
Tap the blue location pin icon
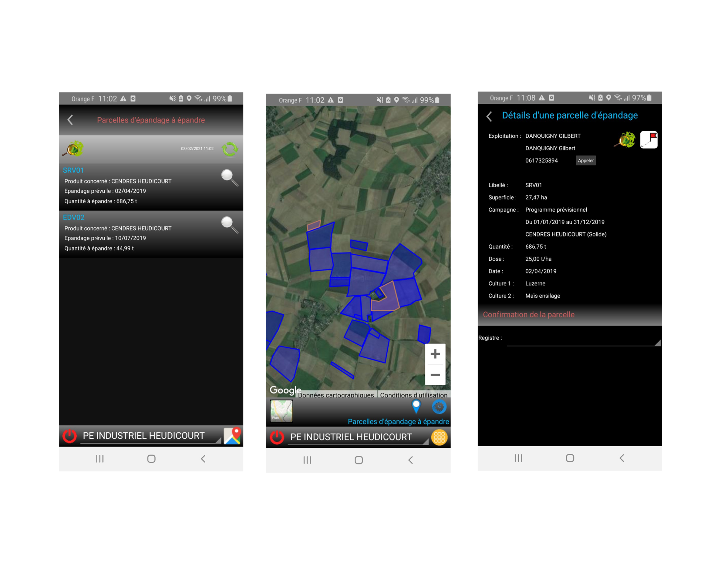[416, 406]
